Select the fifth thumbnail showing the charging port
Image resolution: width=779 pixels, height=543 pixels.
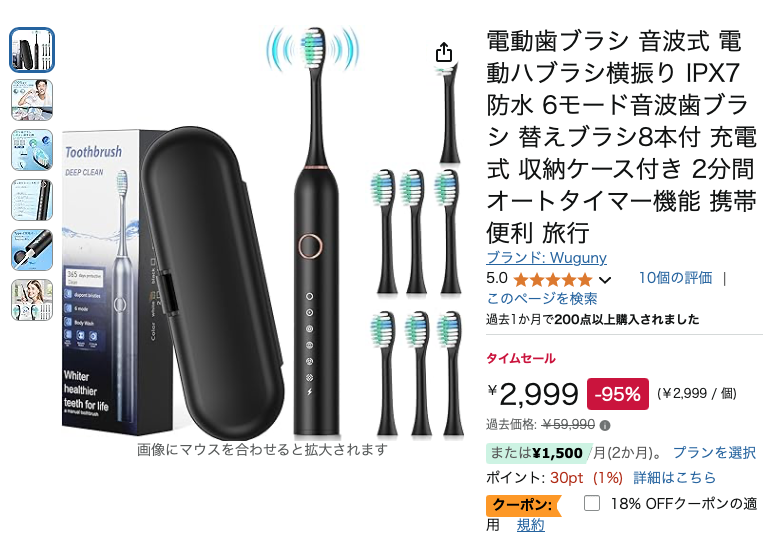(32, 250)
